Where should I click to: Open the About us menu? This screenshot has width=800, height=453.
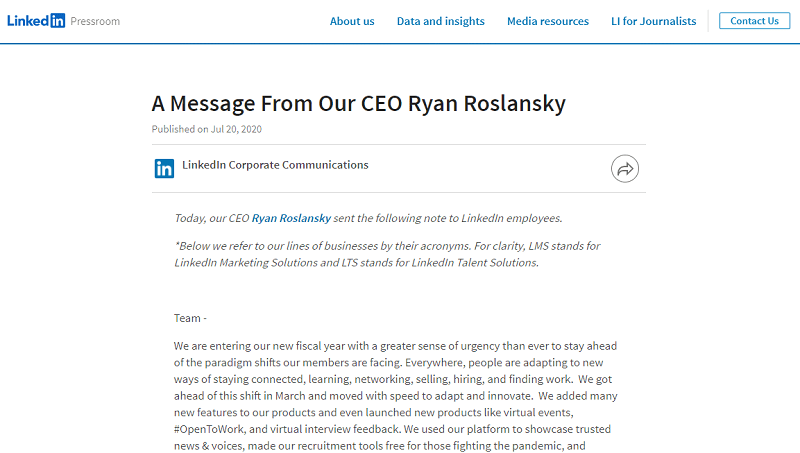(352, 21)
